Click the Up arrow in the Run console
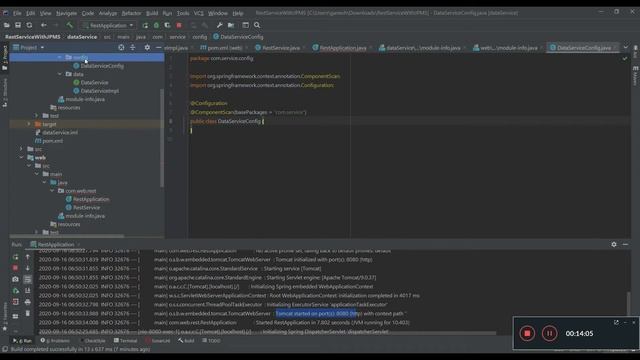Image resolution: width=640 pixels, height=360 pixels. tap(27, 257)
